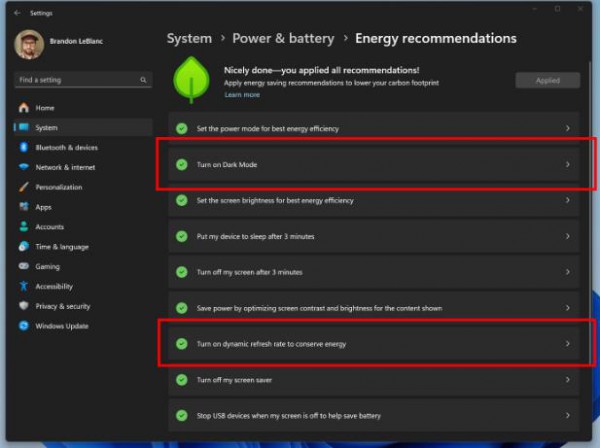The height and width of the screenshot is (448, 600).
Task: Select the Apps icon in sidebar
Action: 24,207
